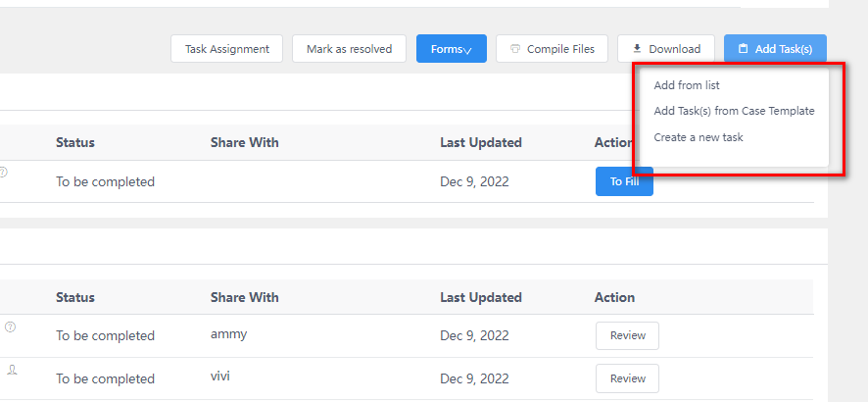Click the printer icon on Compile Files
Image resolution: width=868 pixels, height=402 pixels.
coord(515,49)
